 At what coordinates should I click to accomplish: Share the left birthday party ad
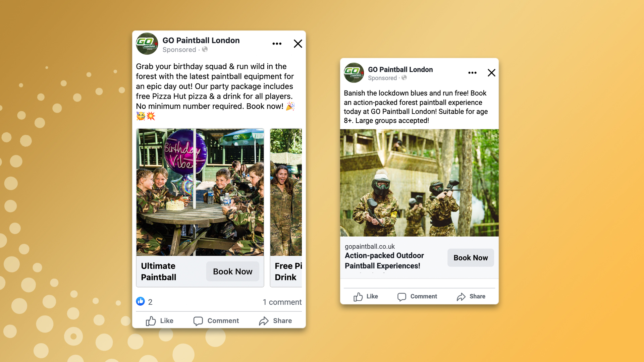click(275, 321)
